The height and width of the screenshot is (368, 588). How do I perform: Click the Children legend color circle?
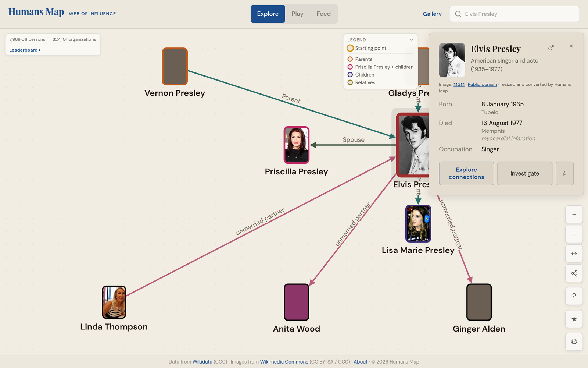(350, 75)
